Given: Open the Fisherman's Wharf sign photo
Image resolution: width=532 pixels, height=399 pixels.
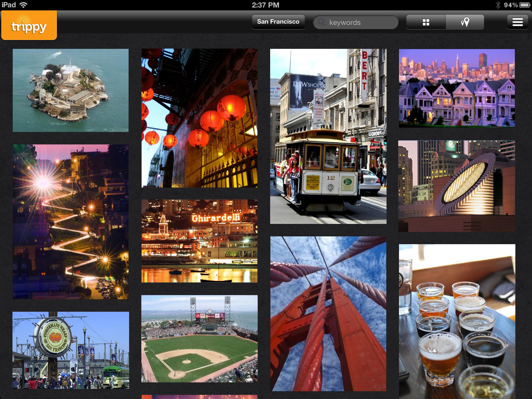Looking at the screenshot, I should pos(71,350).
